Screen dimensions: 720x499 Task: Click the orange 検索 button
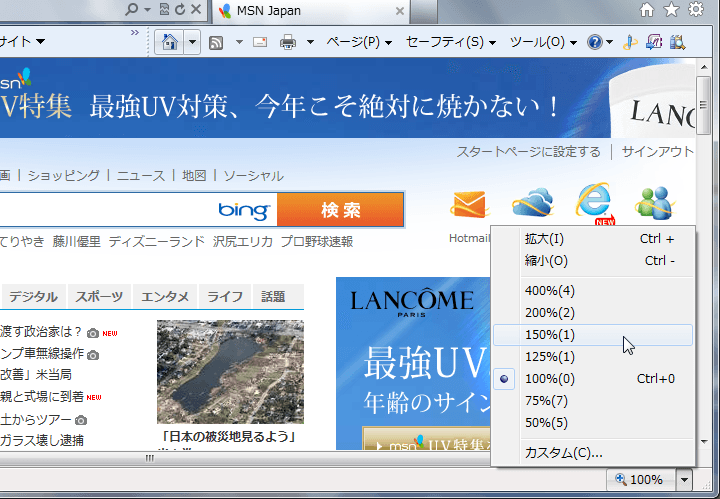340,210
